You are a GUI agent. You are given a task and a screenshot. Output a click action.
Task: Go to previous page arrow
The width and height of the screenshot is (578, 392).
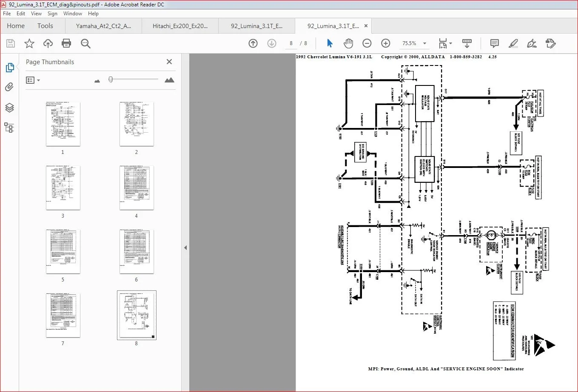pos(253,43)
